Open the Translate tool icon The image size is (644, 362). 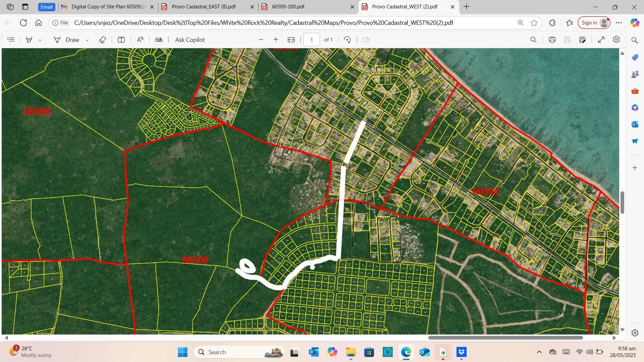pyautogui.click(x=159, y=40)
